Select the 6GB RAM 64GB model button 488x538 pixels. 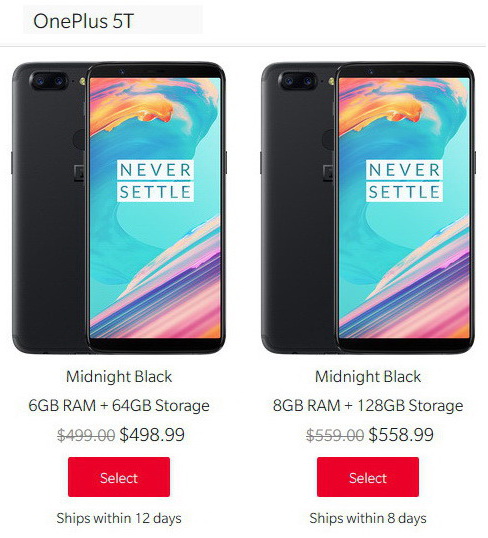[119, 477]
